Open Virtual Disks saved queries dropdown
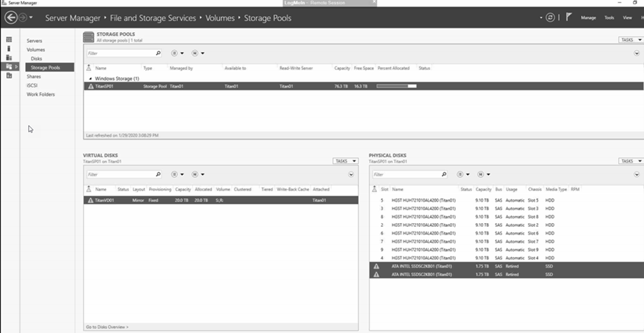This screenshot has width=644, height=333. 198,174
